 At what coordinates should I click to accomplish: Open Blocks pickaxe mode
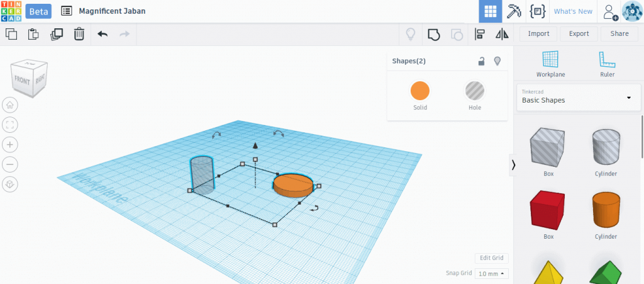(514, 11)
